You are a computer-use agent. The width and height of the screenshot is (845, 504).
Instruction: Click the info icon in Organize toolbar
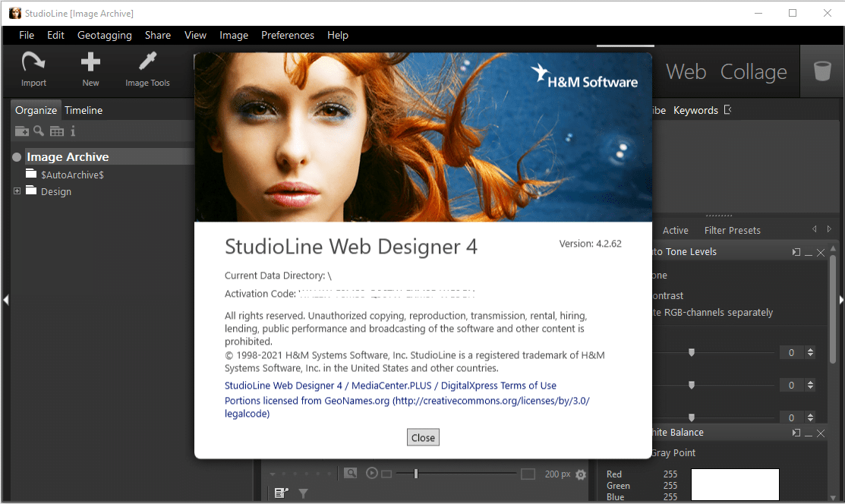[x=73, y=131]
